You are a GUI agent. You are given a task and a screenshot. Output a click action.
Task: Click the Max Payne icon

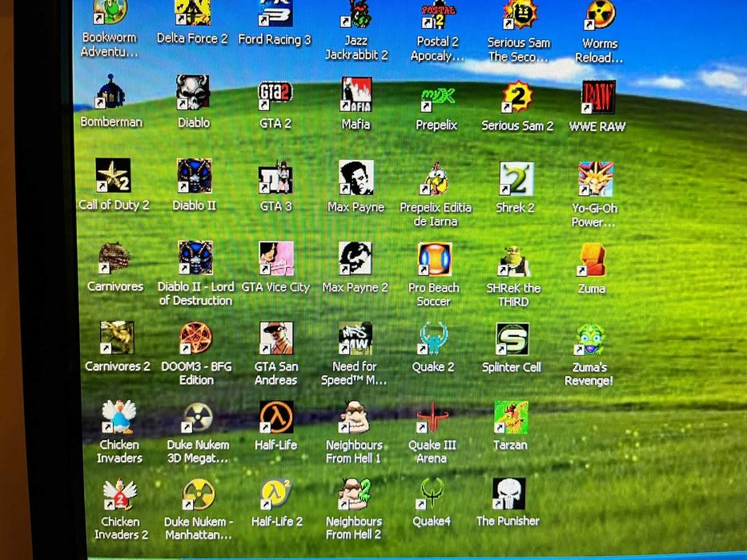tap(355, 178)
